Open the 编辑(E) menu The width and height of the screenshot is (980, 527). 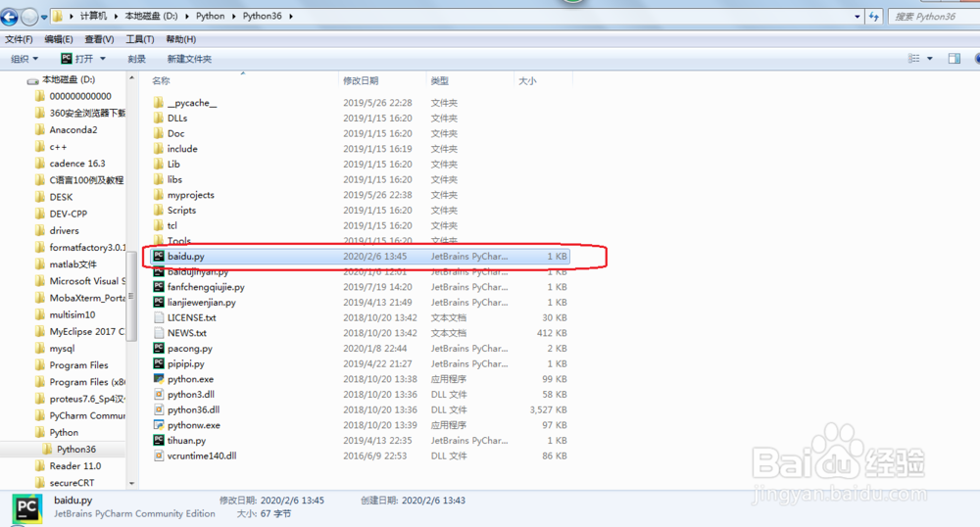pos(59,39)
